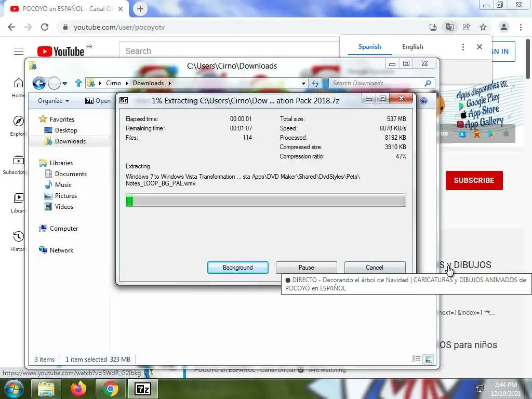Go back in Explorer Downloads window
The width and height of the screenshot is (532, 399).
click(x=39, y=83)
